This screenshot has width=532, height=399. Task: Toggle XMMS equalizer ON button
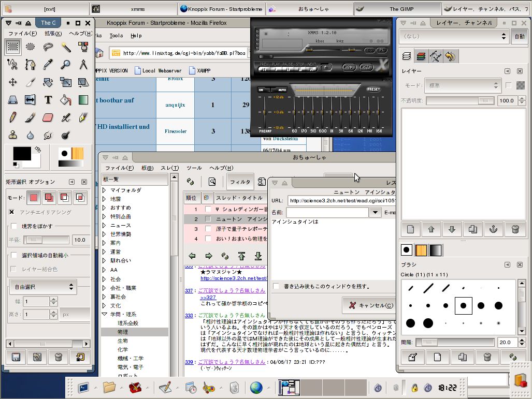point(261,90)
